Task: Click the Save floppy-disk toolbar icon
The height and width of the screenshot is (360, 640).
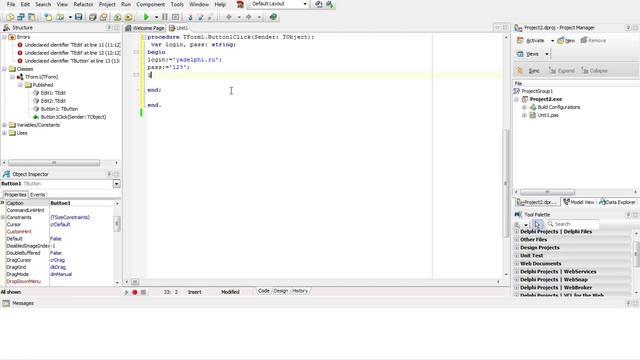Action: pyautogui.click(x=79, y=17)
